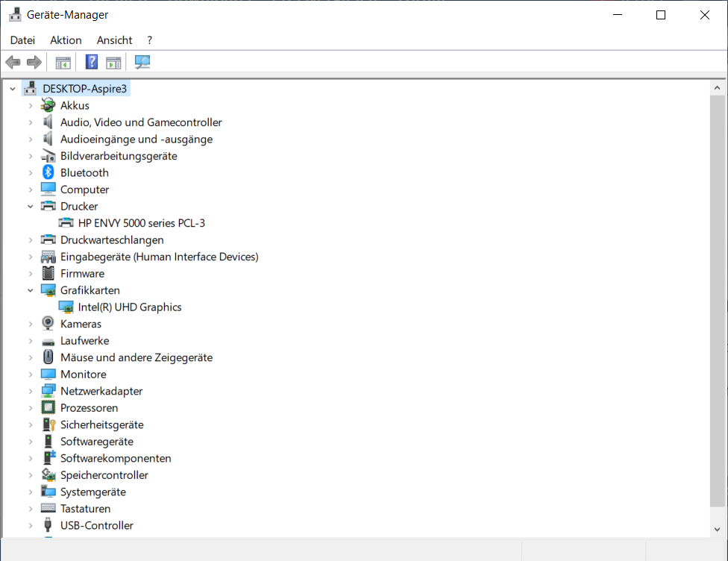728x561 pixels.
Task: Open the Datei menu
Action: pos(22,40)
